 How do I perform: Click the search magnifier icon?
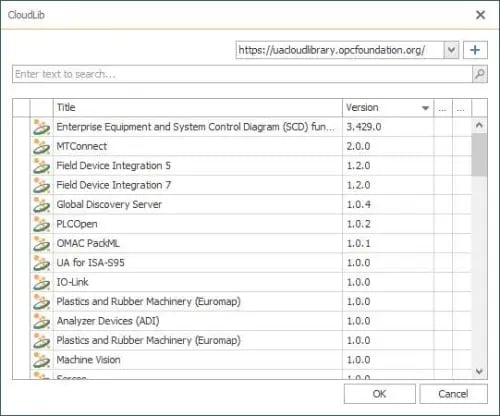[x=480, y=74]
